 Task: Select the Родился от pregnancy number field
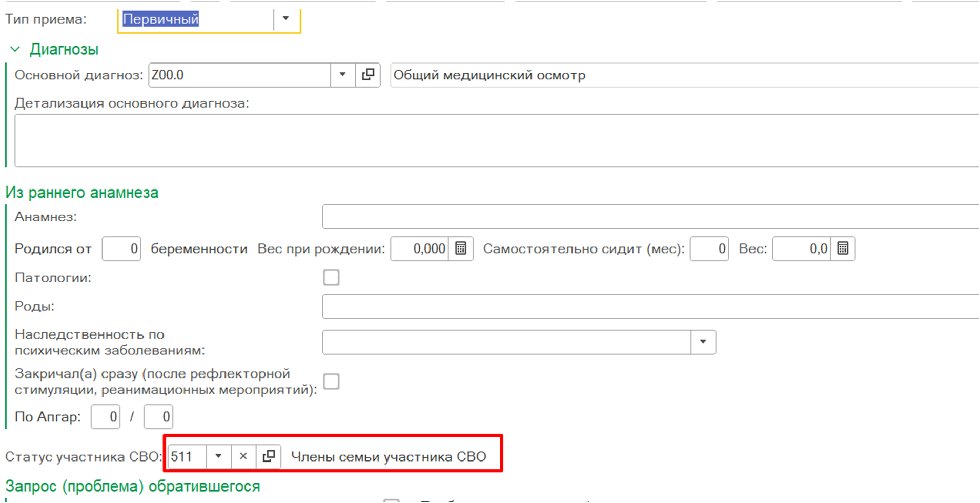121,249
